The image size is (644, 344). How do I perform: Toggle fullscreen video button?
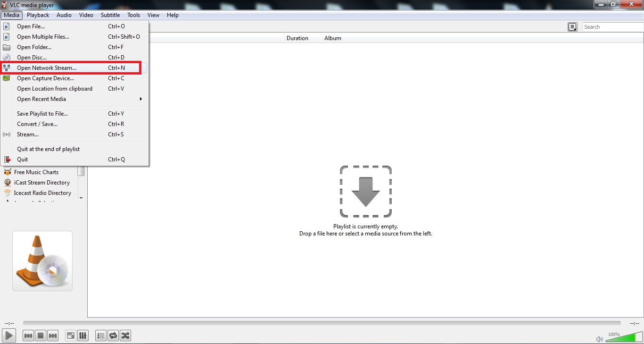point(71,336)
